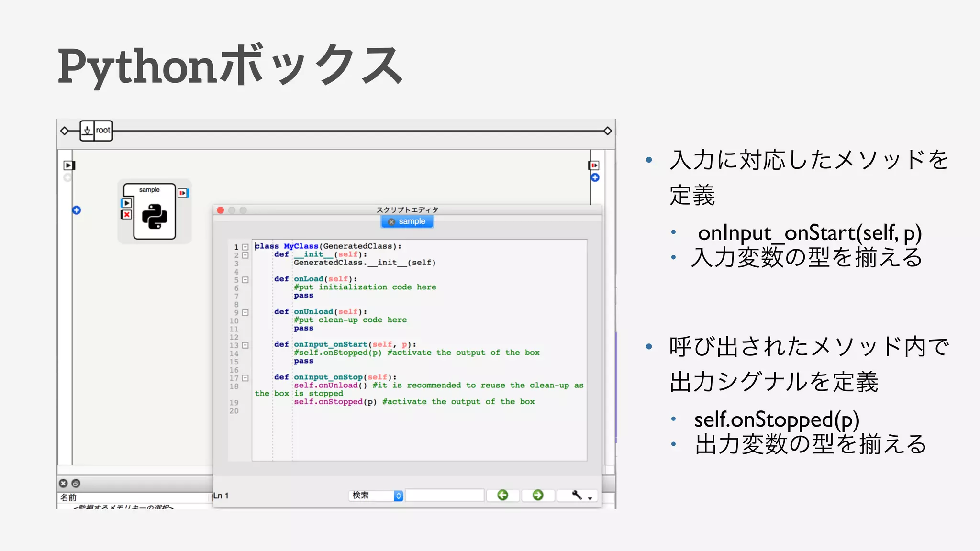Click the root diagram level icon

tap(87, 131)
